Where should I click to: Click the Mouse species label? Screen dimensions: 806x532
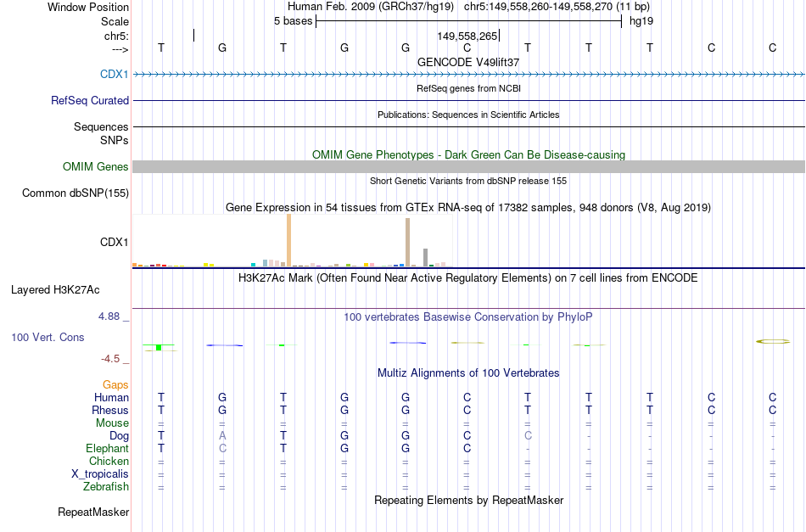(x=112, y=423)
